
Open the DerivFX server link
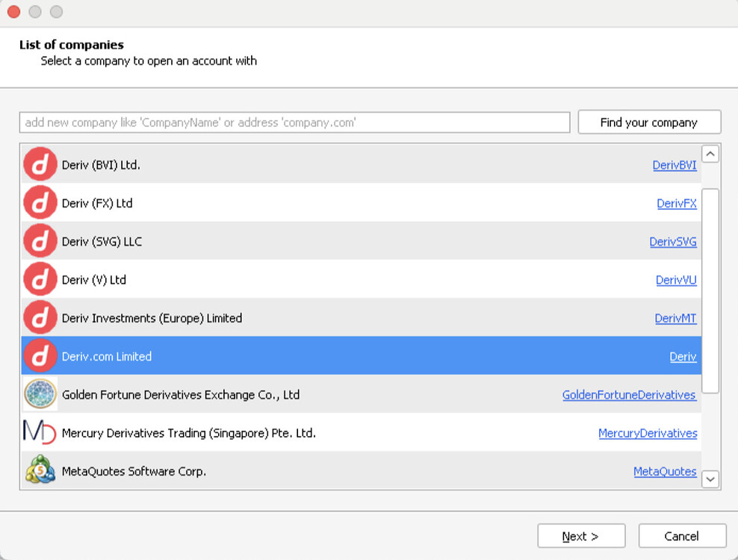click(x=677, y=203)
